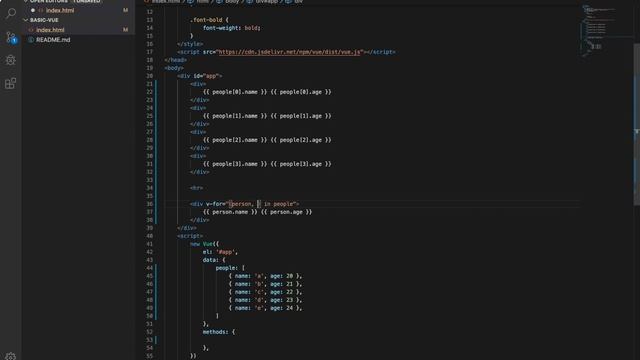Click line number 20 in gutter

pyautogui.click(x=150, y=76)
